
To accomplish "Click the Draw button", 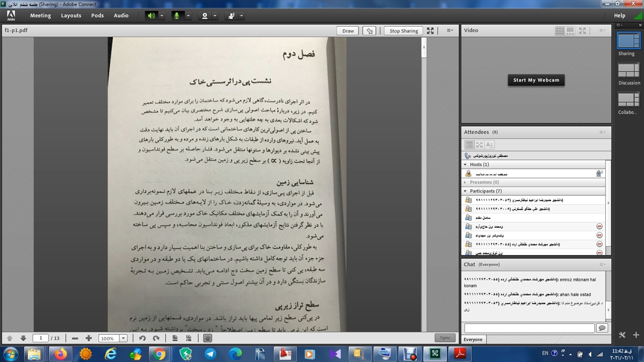I will (348, 31).
